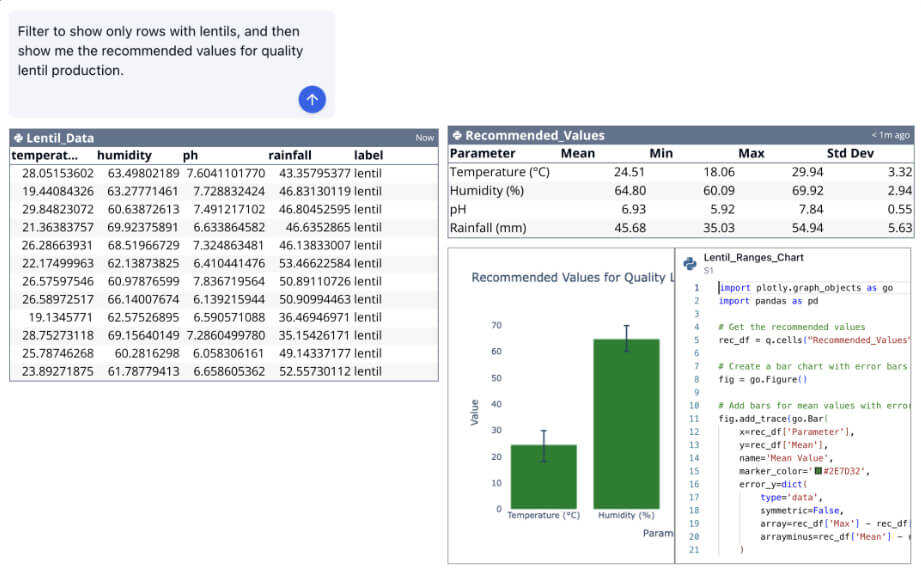Click the Temperature (°C) bar in chart
This screenshot has height=575, width=921.
coord(543,476)
